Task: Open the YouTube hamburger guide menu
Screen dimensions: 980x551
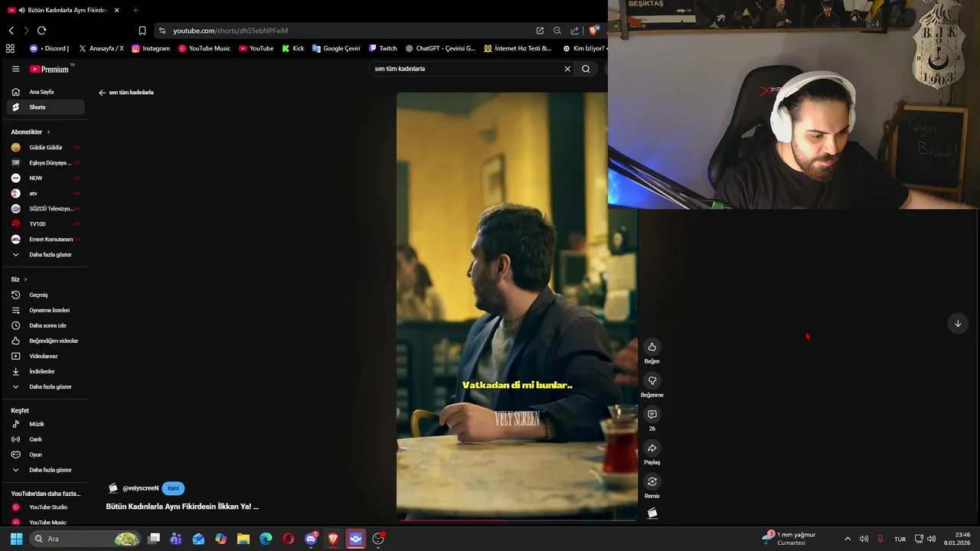Action: point(15,69)
